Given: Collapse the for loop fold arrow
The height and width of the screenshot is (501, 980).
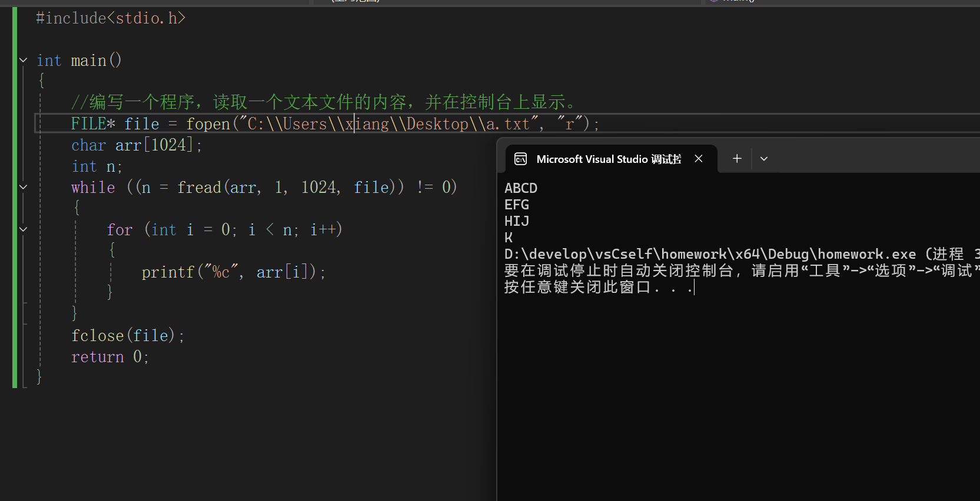Looking at the screenshot, I should pos(24,229).
